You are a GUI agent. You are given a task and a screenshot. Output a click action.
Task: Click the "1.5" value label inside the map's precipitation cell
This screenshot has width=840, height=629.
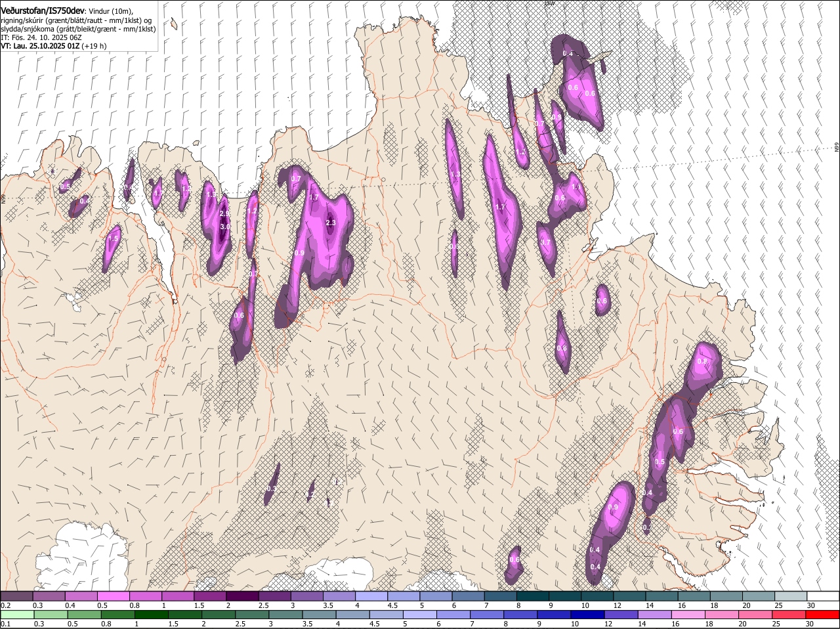(x=114, y=239)
